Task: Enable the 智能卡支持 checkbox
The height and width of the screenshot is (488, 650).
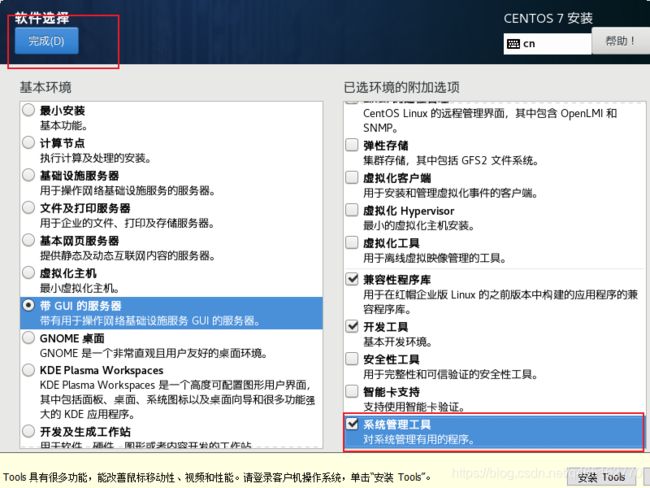Action: 352,391
